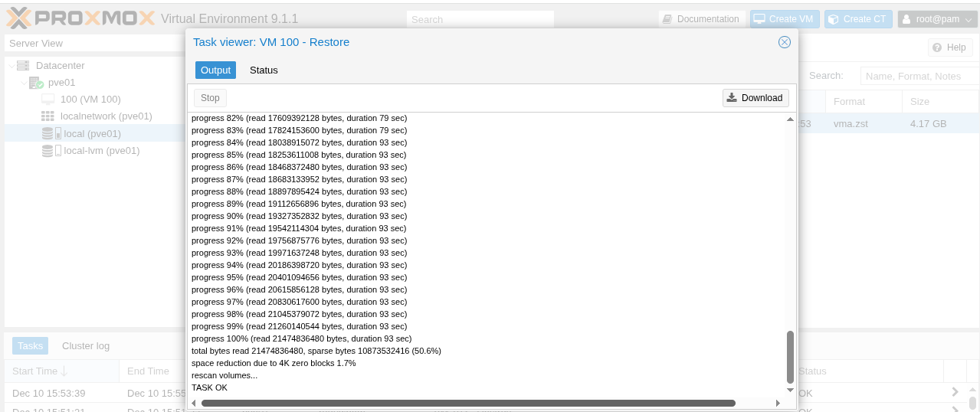Viewport: 980px width, 412px height.
Task: Select the 'total bytes read' log line
Action: 316,351
